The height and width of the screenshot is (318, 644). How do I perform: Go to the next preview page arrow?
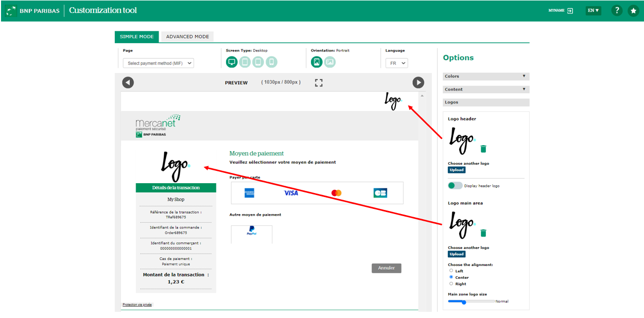click(x=418, y=82)
